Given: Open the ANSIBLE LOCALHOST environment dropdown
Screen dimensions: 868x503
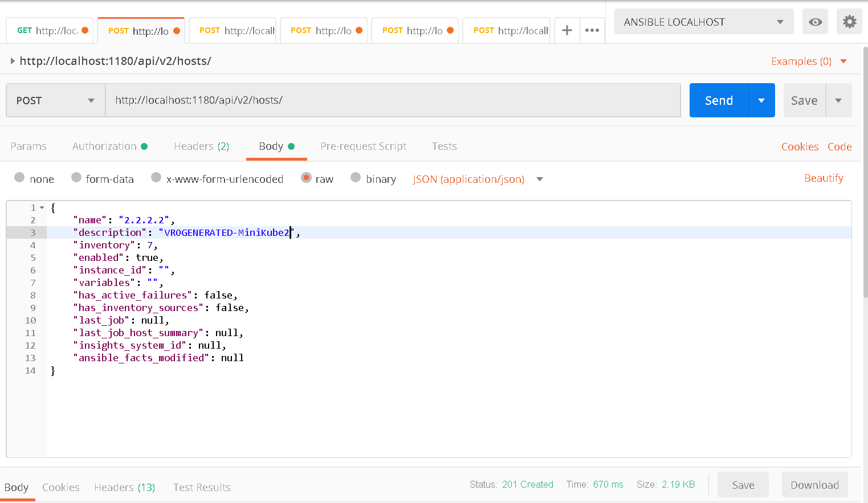Looking at the screenshot, I should click(704, 22).
